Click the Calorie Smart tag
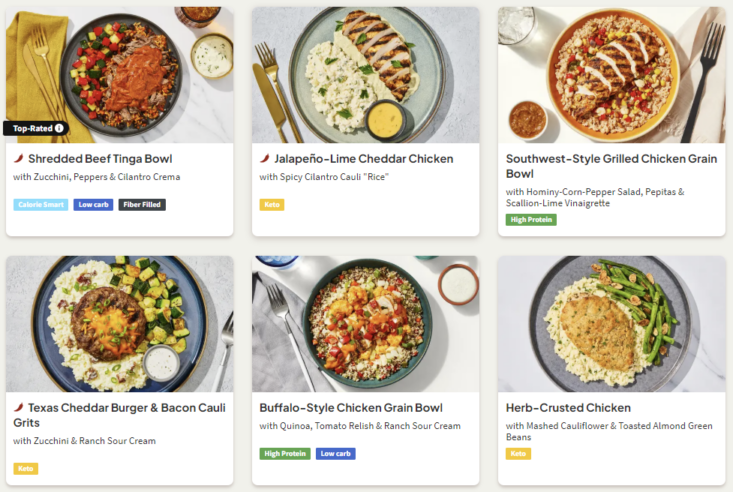The image size is (733, 492). [x=41, y=205]
